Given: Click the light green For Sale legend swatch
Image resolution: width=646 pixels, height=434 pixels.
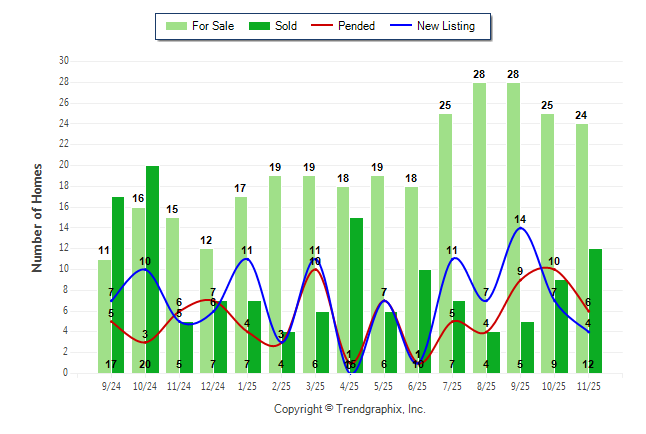Looking at the screenshot, I should [x=177, y=26].
